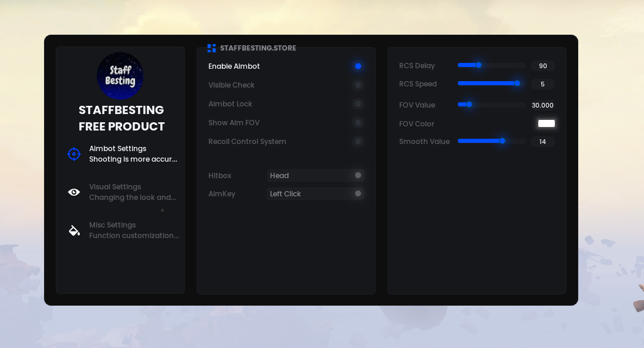Click the Show Aim FOV label

pyautogui.click(x=234, y=123)
